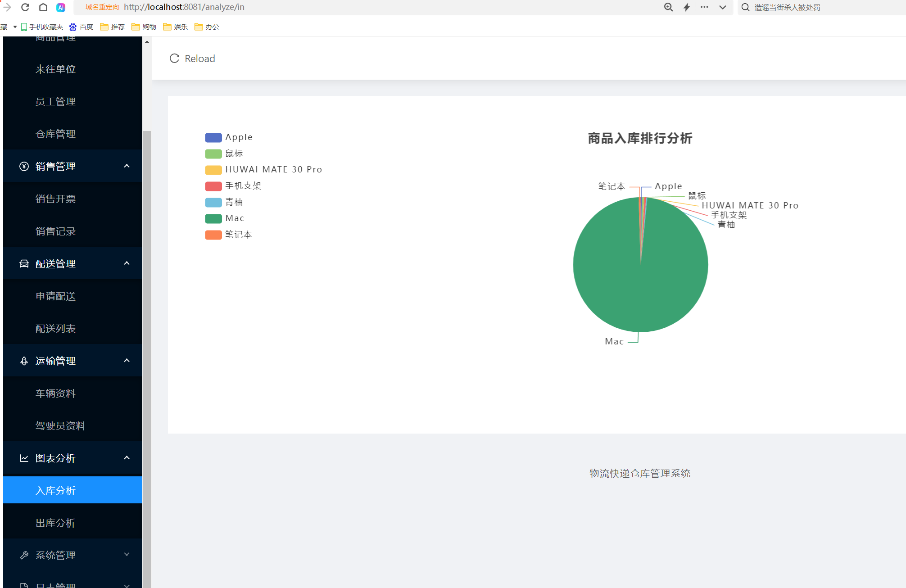
Task: Switch to 出库分析 in the sidebar
Action: tap(55, 522)
